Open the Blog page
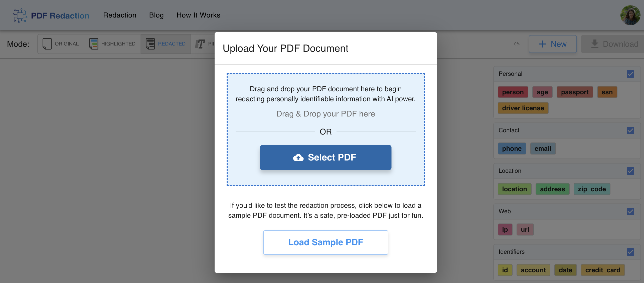This screenshot has height=283, width=644. (x=156, y=15)
